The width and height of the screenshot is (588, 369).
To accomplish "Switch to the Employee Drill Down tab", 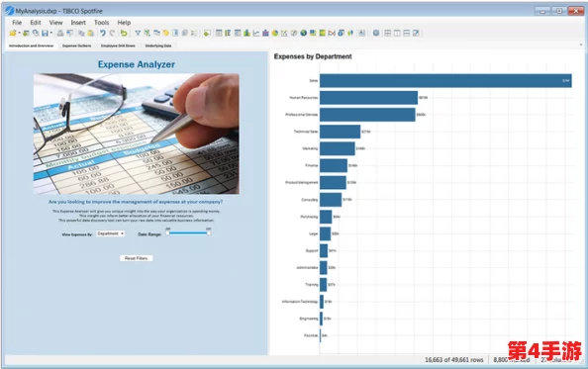I will coord(118,46).
